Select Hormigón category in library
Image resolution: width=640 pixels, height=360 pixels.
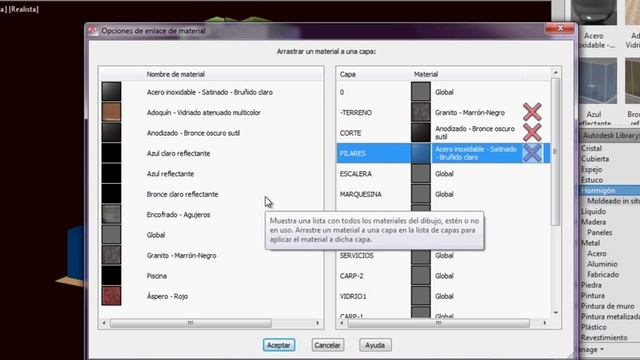598,191
